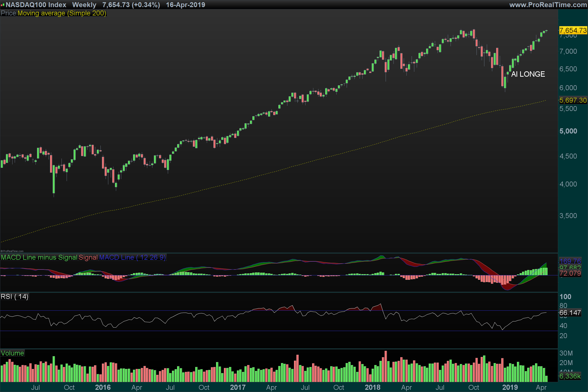Click the RSI (14) panel label
This screenshot has height=392, width=588.
click(14, 297)
